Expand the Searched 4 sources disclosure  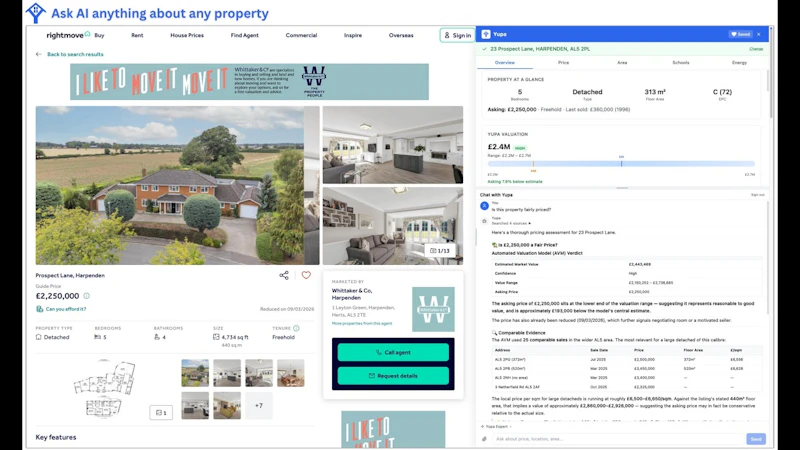(511, 223)
